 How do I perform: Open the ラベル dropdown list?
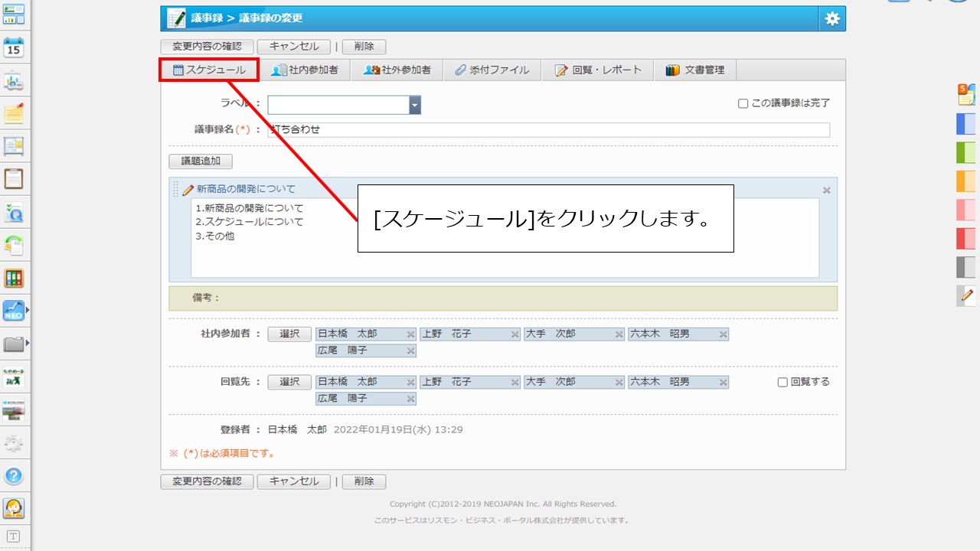[414, 105]
